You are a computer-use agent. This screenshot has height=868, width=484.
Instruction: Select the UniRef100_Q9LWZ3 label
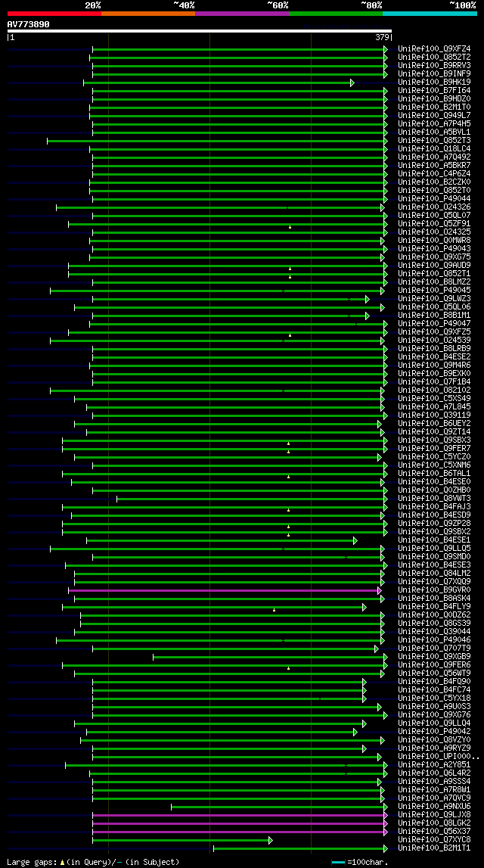434,299
